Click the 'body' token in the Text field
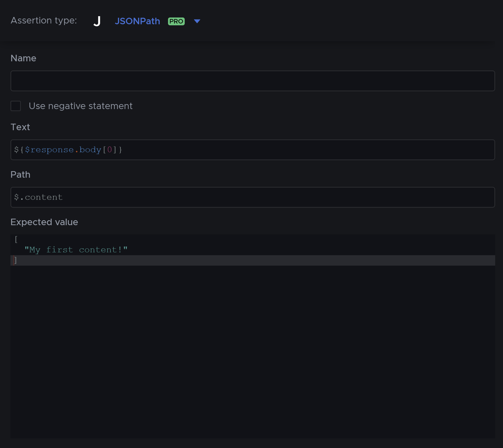Screen dimensions: 503x448 coord(90,150)
